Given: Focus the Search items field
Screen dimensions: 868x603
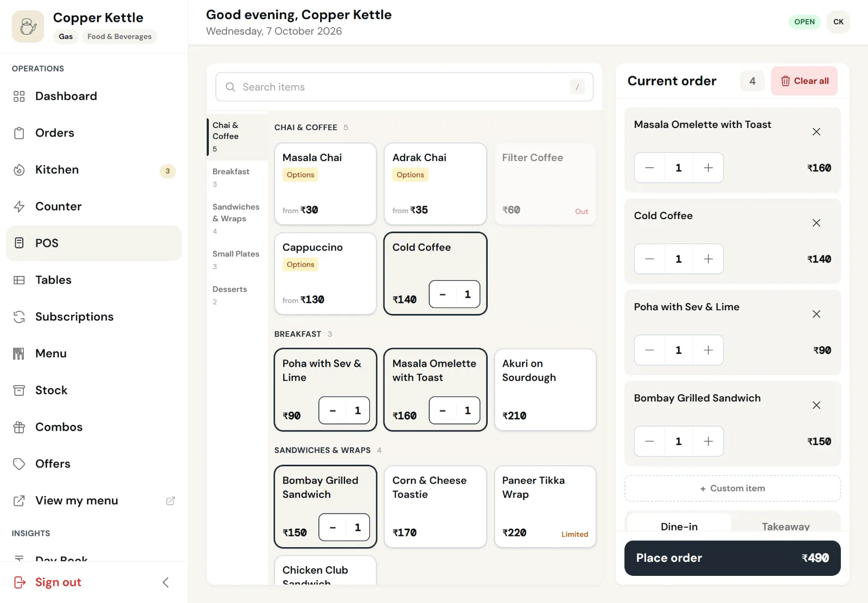Looking at the screenshot, I should click(x=404, y=87).
